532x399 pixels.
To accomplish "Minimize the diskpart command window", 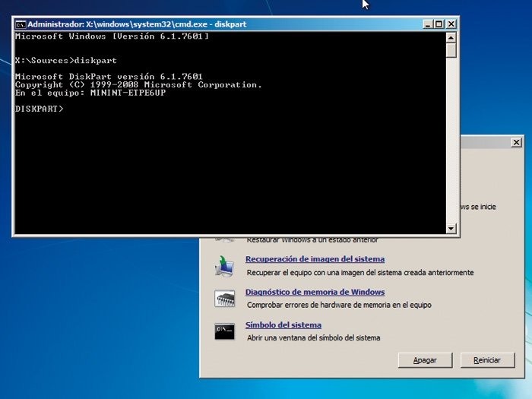I will point(427,24).
